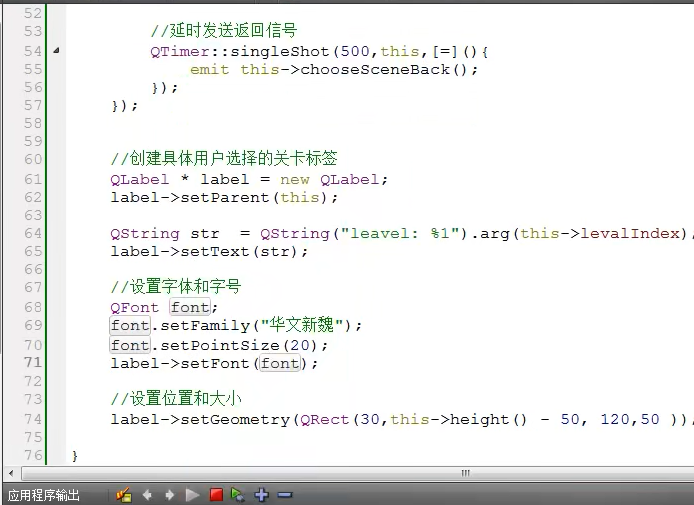The width and height of the screenshot is (694, 505).
Task: Click setPointSize on line 70
Action: (220, 345)
